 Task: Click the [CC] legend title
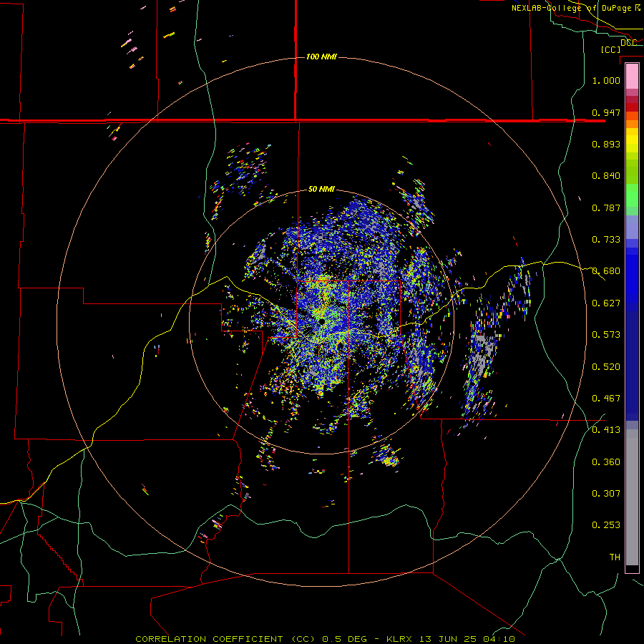click(610, 49)
